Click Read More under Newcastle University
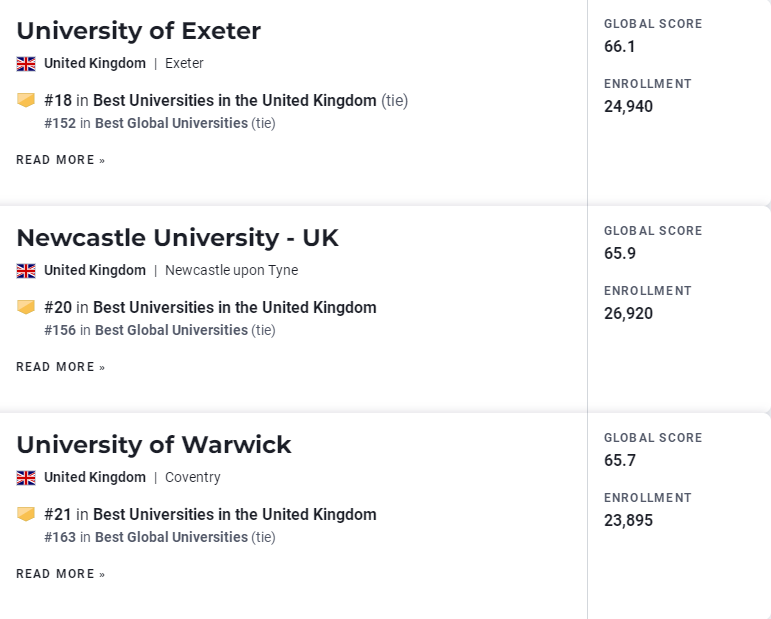Screen dimensions: 771x619 tap(61, 367)
